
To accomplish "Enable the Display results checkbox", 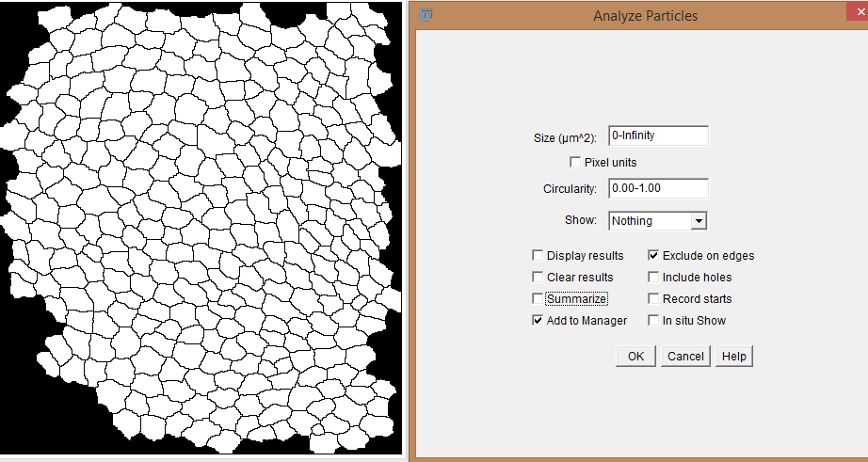I will pyautogui.click(x=538, y=256).
